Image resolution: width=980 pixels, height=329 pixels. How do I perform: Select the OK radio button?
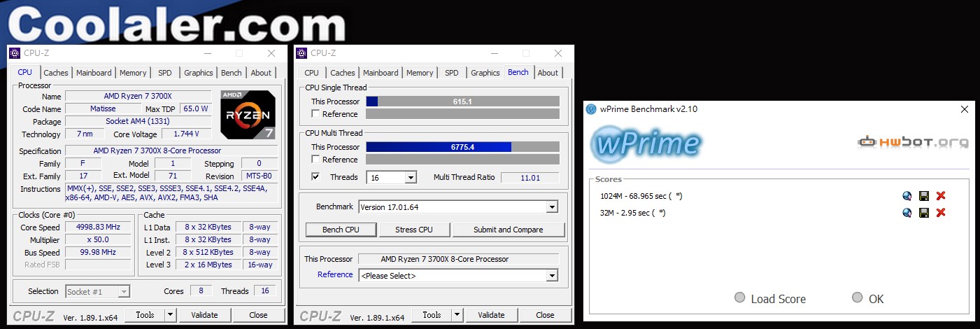click(x=858, y=297)
